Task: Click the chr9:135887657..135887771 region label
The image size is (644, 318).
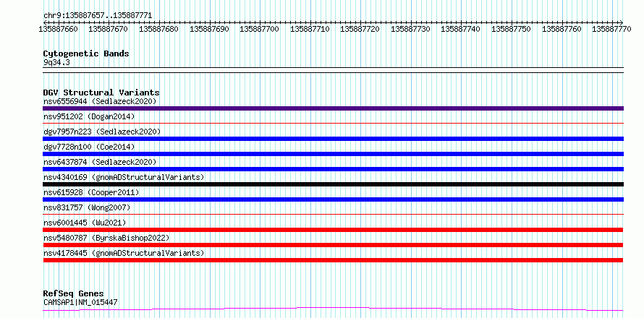Action: (x=98, y=15)
